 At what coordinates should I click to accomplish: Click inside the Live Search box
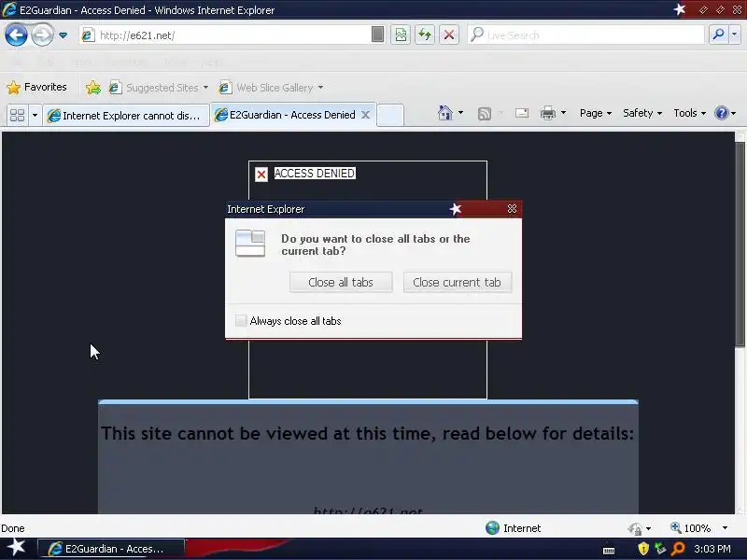tap(586, 35)
